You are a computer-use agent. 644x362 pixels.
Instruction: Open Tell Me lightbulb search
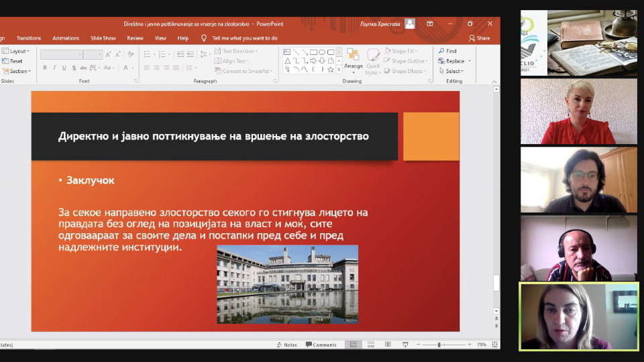(x=204, y=38)
